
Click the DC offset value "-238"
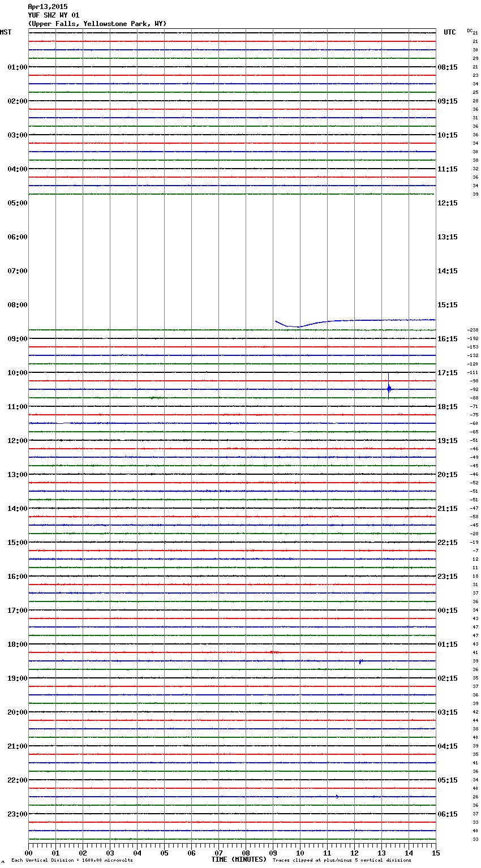pyautogui.click(x=473, y=330)
